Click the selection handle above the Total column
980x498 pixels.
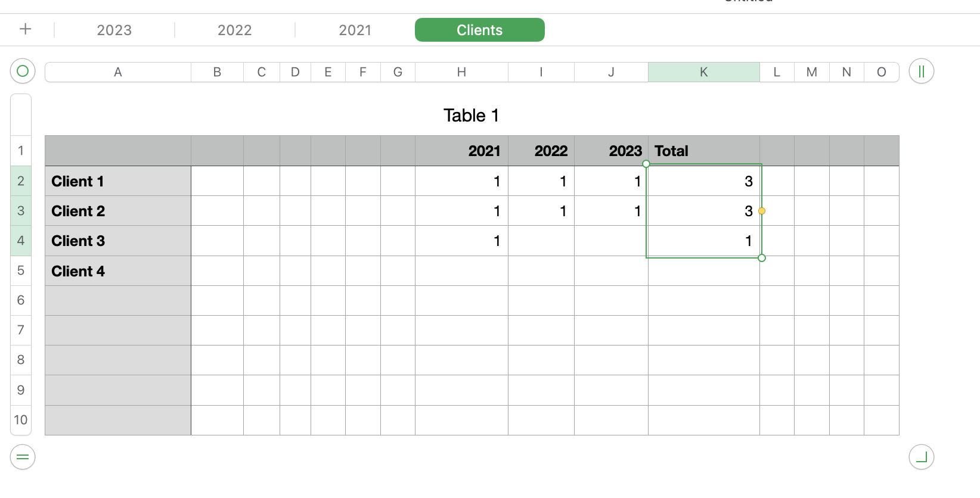(x=646, y=163)
